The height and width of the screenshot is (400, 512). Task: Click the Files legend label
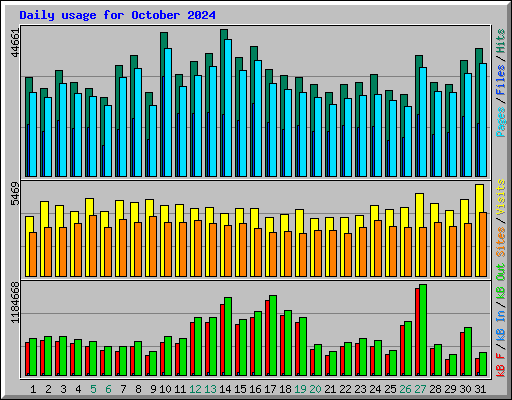(501, 80)
